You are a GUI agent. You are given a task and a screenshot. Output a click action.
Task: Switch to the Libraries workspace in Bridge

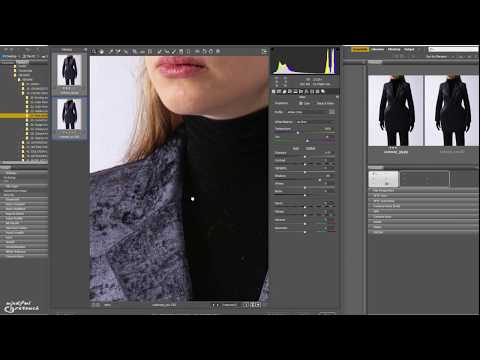coord(377,49)
